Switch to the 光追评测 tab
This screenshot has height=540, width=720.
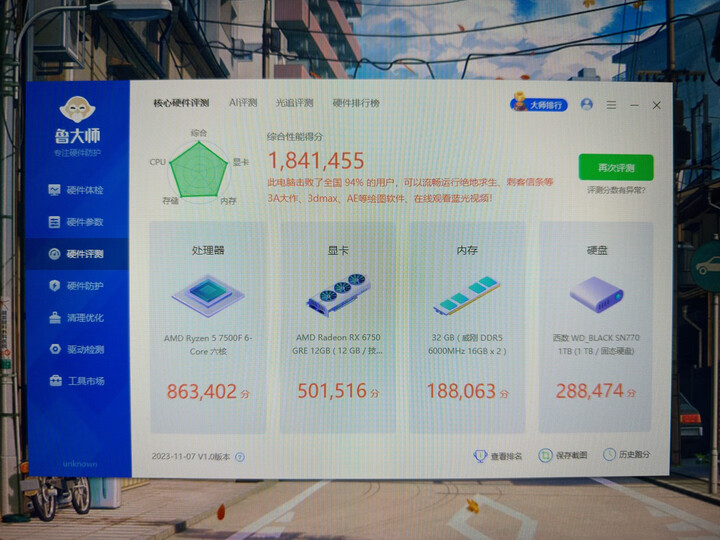coord(294,103)
